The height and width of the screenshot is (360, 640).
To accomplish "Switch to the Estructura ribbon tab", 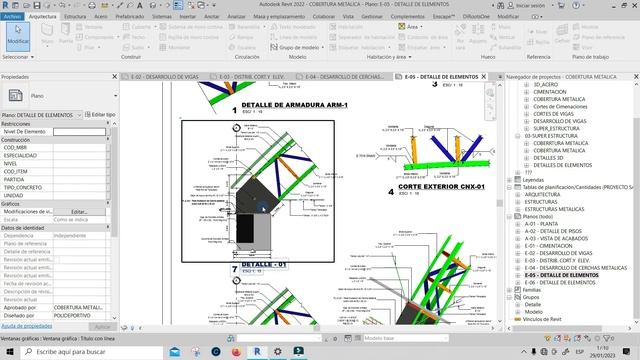I will [x=75, y=17].
